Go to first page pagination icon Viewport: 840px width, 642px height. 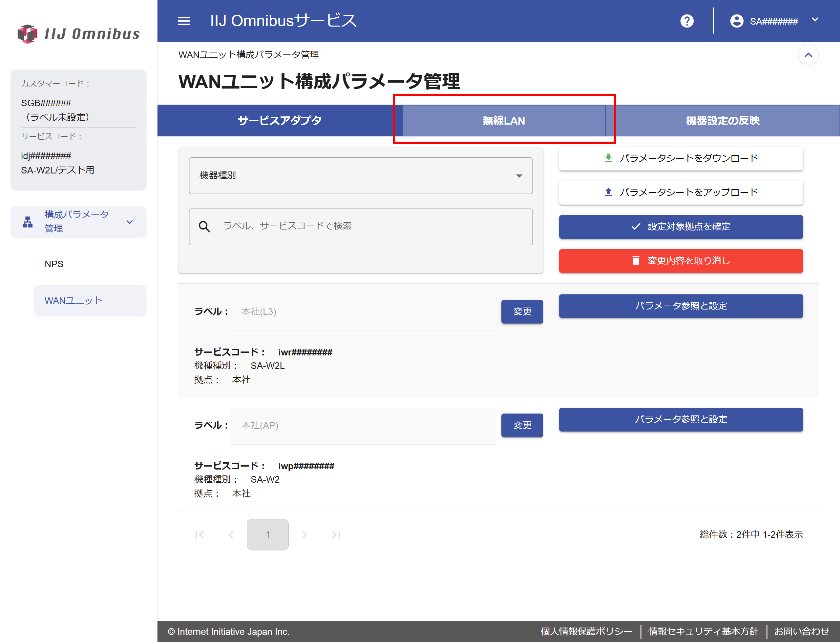coord(199,534)
